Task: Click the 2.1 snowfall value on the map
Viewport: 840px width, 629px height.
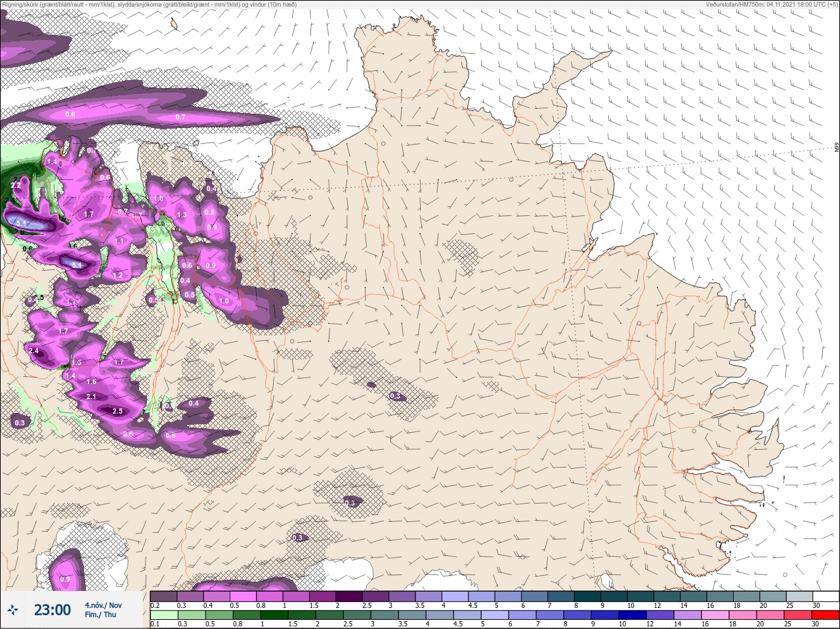Action: 91,397
